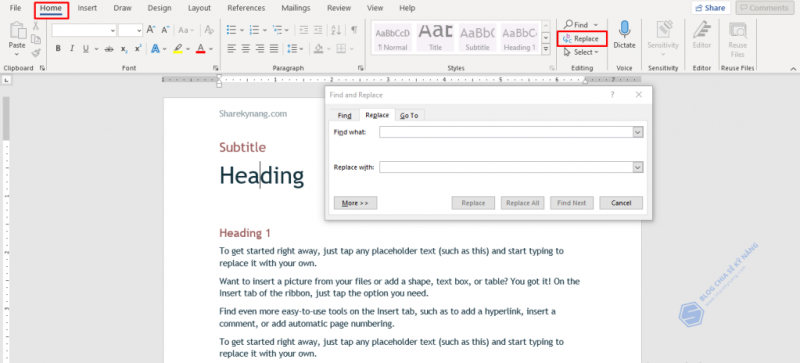
Task: Click the Multilevel List icon
Action: coord(277,30)
